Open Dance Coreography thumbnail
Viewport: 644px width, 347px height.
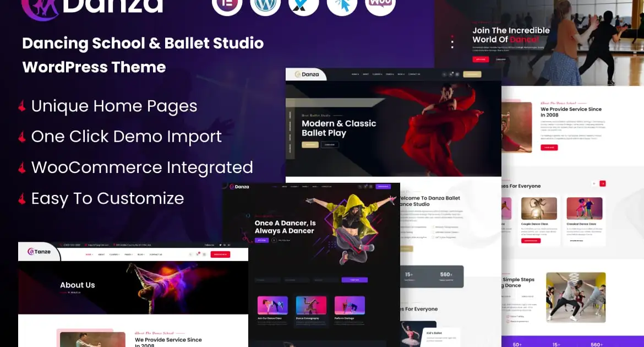click(311, 306)
